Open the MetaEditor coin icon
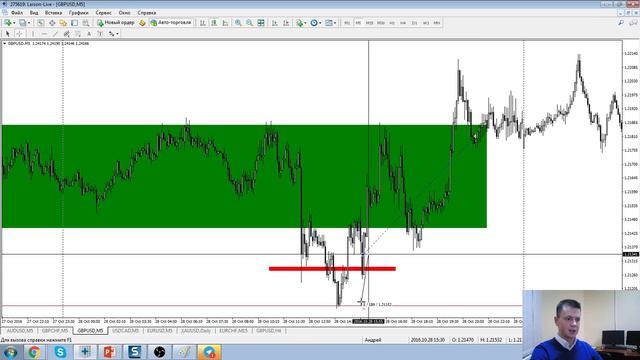 [142, 23]
